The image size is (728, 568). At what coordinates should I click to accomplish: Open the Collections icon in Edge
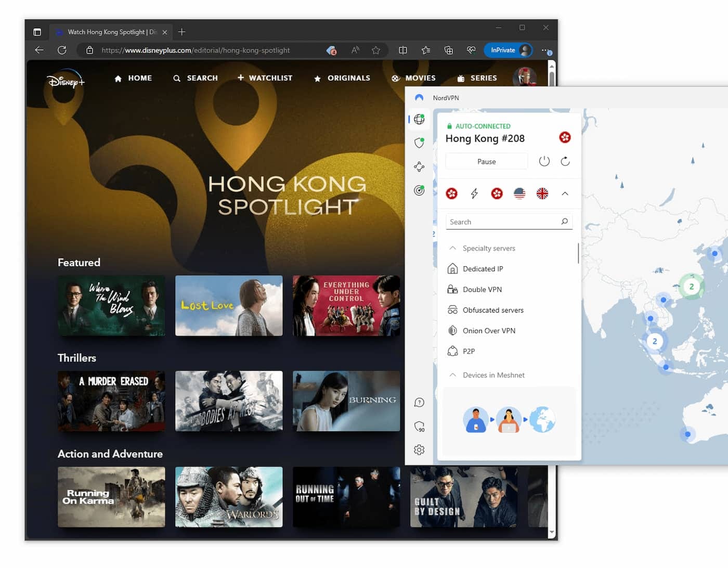[448, 50]
